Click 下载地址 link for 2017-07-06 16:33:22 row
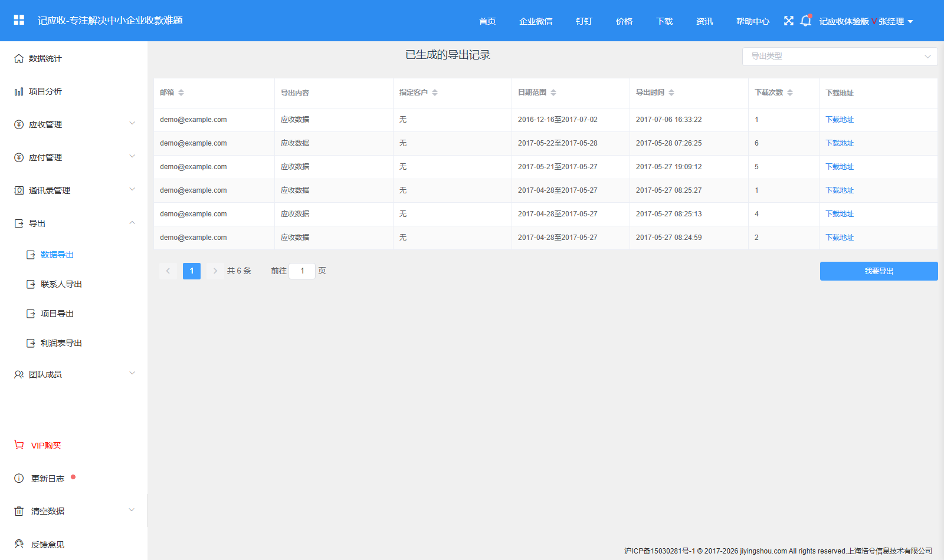The height and width of the screenshot is (560, 944). tap(840, 120)
